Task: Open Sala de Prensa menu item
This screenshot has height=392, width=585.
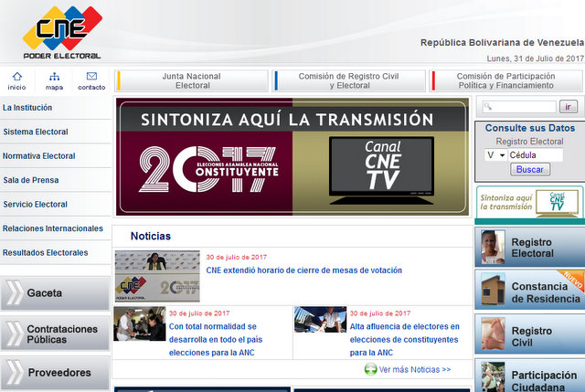Action: pyautogui.click(x=56, y=180)
